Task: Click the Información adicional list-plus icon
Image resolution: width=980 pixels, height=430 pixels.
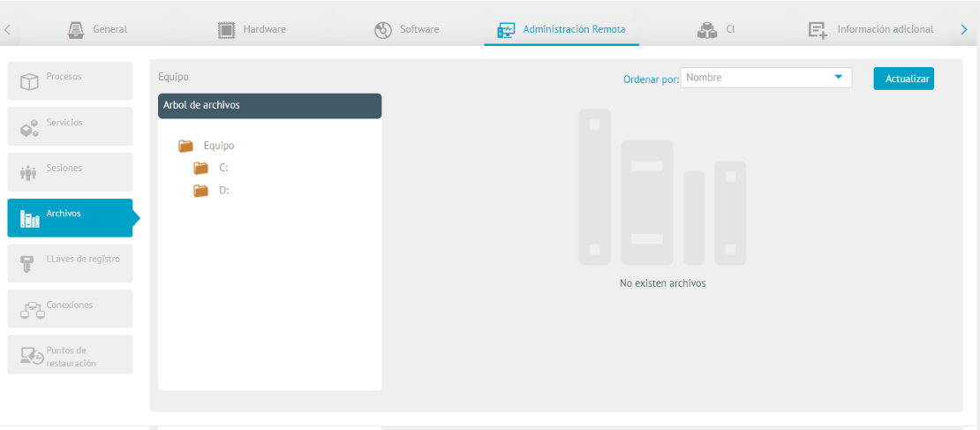Action: pyautogui.click(x=818, y=30)
